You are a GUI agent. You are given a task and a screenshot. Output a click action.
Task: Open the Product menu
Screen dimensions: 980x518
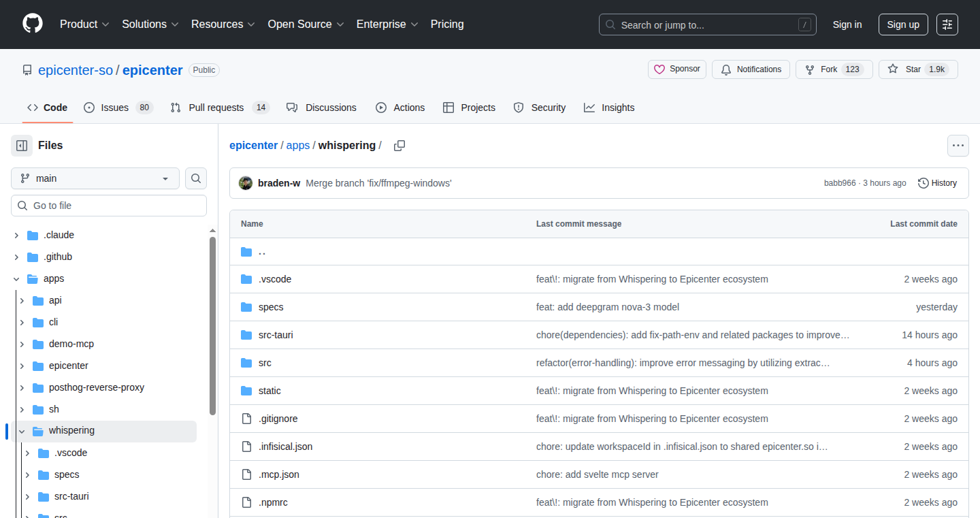click(x=84, y=24)
